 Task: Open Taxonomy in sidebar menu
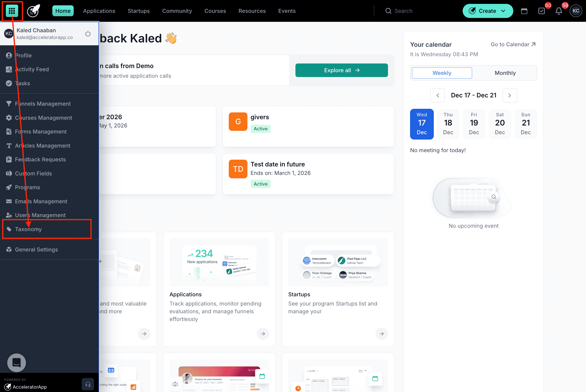click(x=28, y=229)
